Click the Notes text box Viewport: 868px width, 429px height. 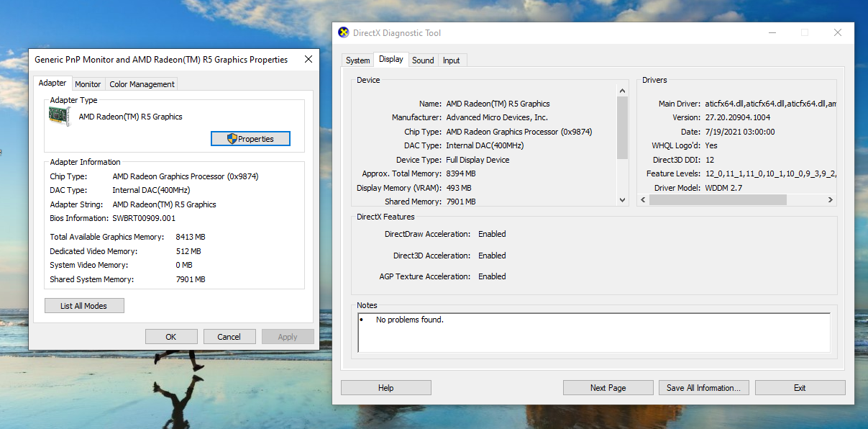(x=594, y=333)
